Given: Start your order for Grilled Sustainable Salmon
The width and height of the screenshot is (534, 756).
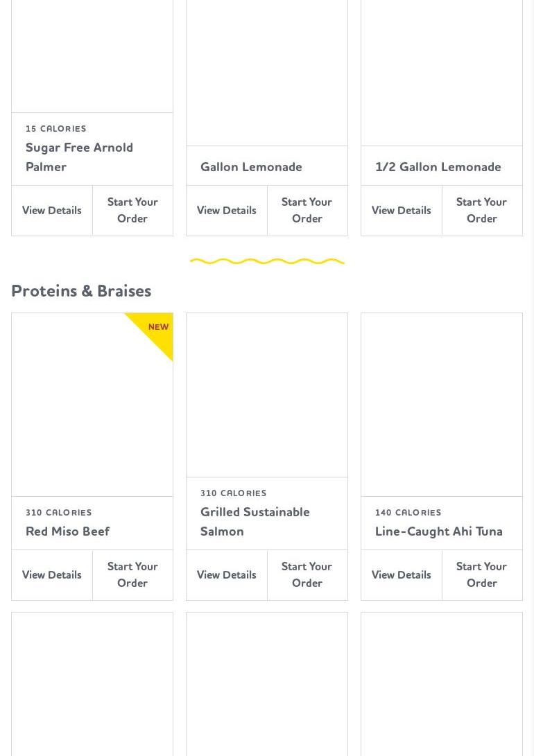Looking at the screenshot, I should pos(307,574).
